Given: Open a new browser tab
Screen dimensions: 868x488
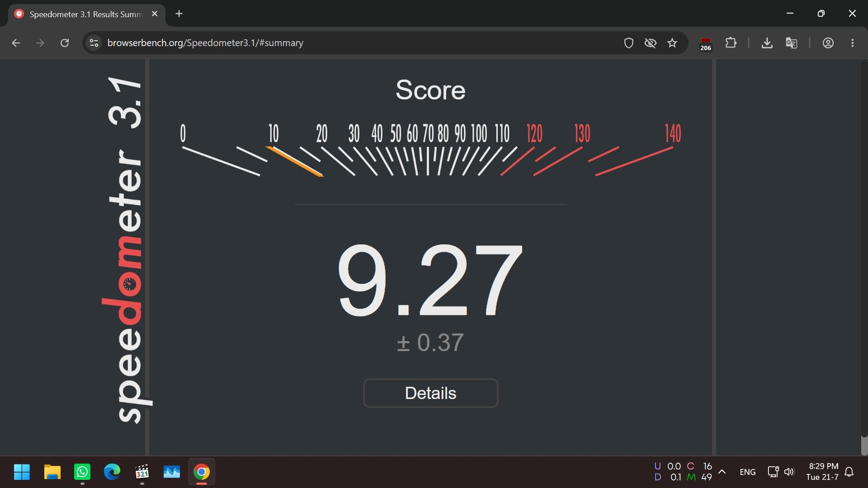Looking at the screenshot, I should pyautogui.click(x=179, y=14).
